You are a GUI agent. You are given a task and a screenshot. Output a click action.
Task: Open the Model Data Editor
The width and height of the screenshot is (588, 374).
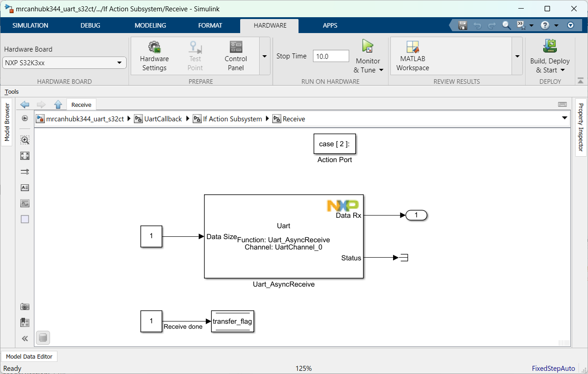pos(29,356)
